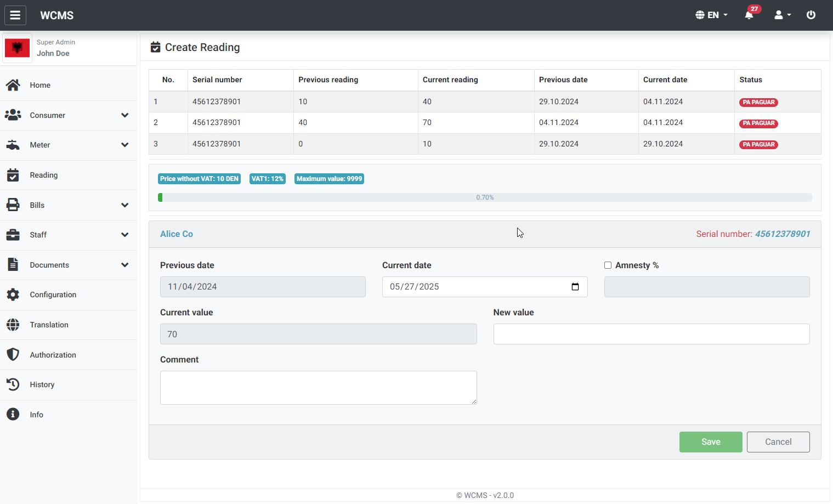The width and height of the screenshot is (833, 504).
Task: Open calendar picker in Current date field
Action: tap(575, 287)
